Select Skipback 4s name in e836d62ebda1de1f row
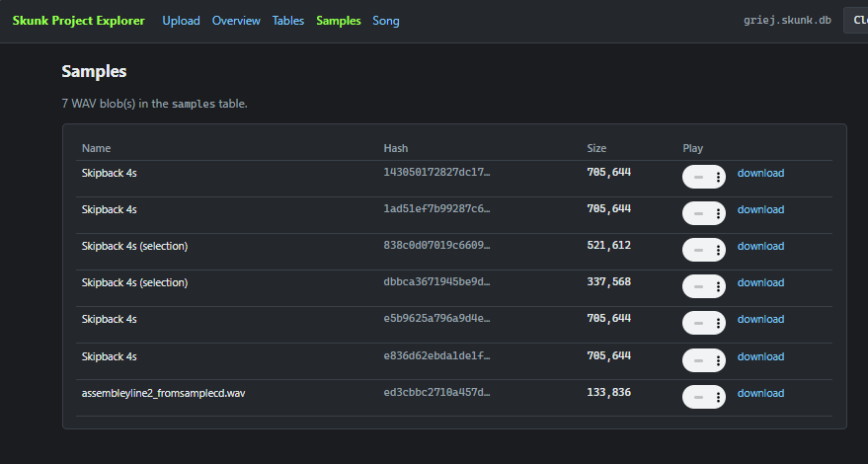Screen dimensions: 868x464 tap(109, 356)
